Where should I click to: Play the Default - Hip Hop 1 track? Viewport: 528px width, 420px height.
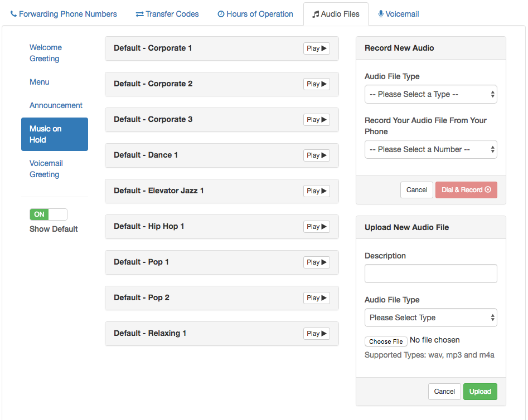pyautogui.click(x=316, y=227)
